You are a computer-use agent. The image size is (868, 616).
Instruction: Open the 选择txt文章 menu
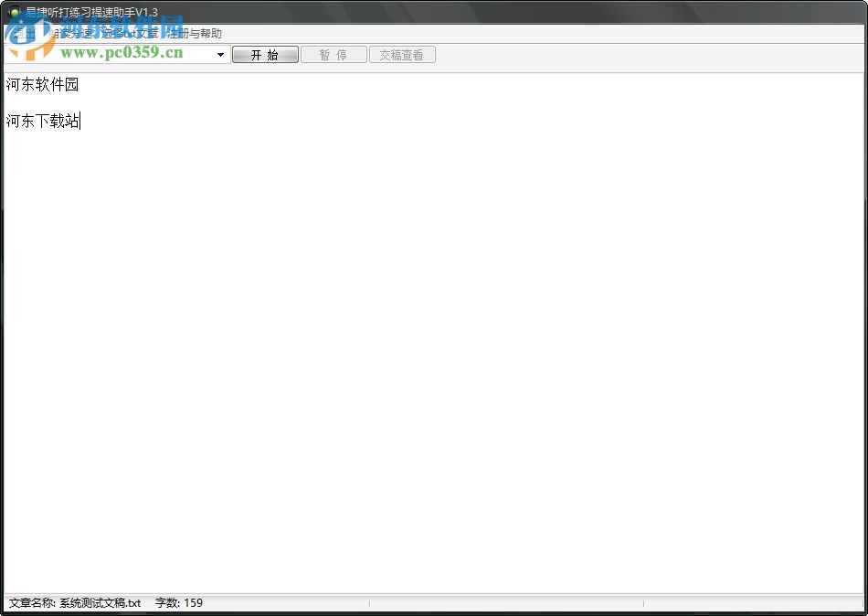point(131,34)
